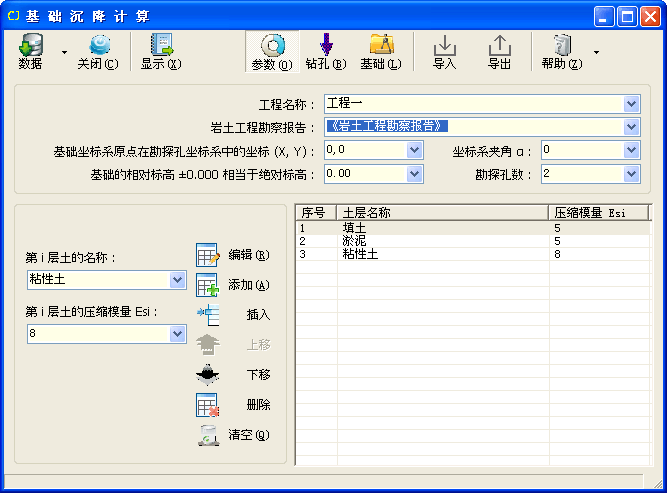Click the 序号 column header
Image resolution: width=667 pixels, height=493 pixels.
click(x=316, y=213)
